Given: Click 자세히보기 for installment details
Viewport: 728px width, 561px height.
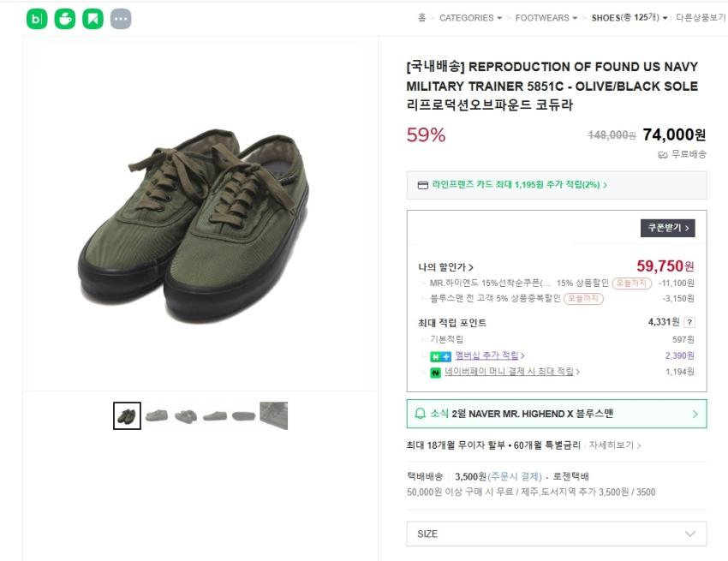Looking at the screenshot, I should click(x=614, y=445).
